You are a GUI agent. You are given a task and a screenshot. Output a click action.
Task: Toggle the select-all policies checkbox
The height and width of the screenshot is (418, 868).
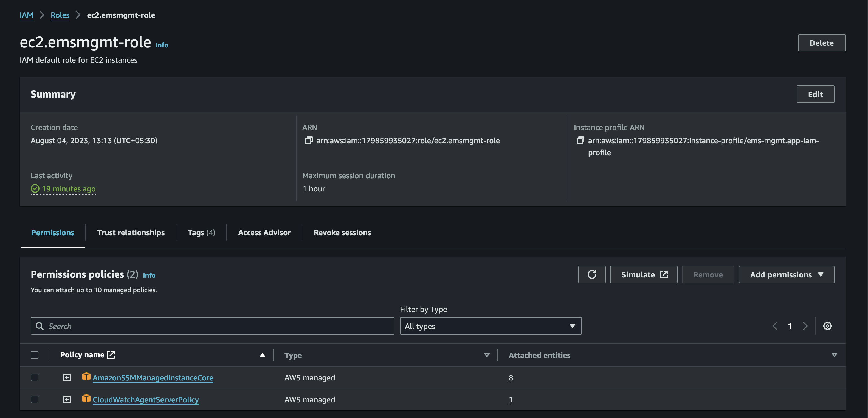34,354
